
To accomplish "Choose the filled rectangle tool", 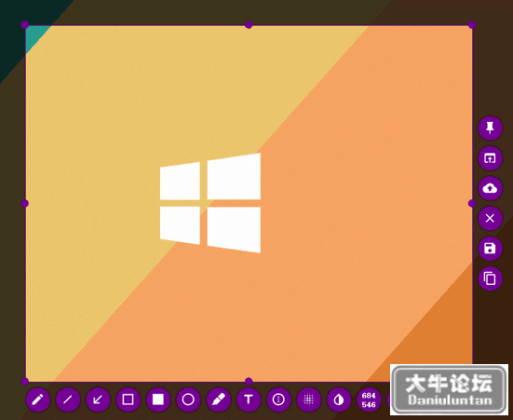I will click(x=158, y=400).
